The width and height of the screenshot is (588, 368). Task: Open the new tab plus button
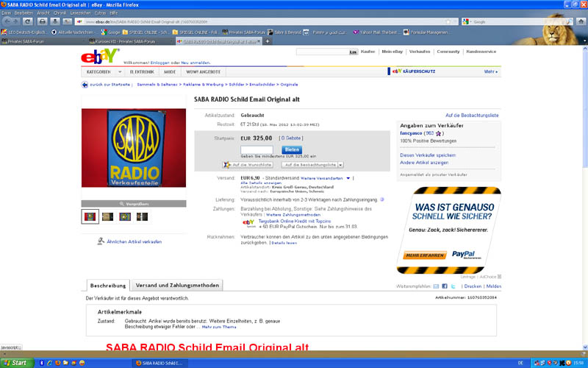pyautogui.click(x=268, y=41)
